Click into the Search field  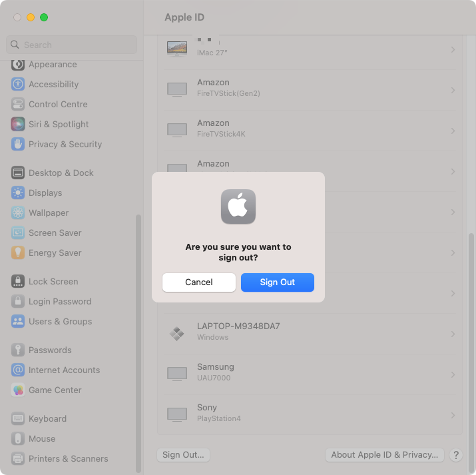tap(72, 45)
